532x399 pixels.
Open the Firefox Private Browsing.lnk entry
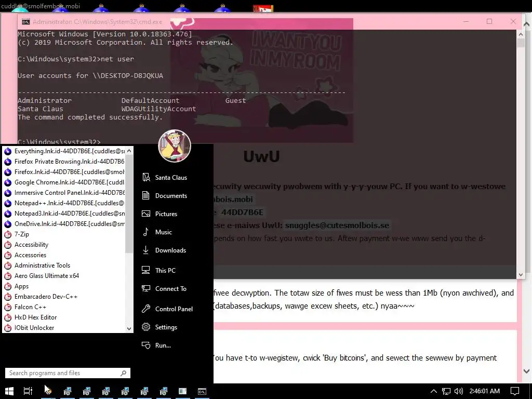pyautogui.click(x=64, y=162)
